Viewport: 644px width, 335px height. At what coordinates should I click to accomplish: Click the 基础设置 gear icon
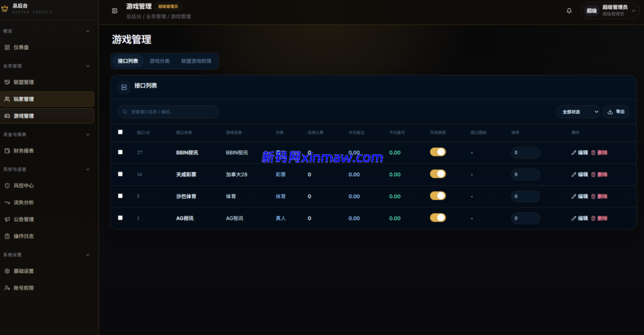pos(7,271)
